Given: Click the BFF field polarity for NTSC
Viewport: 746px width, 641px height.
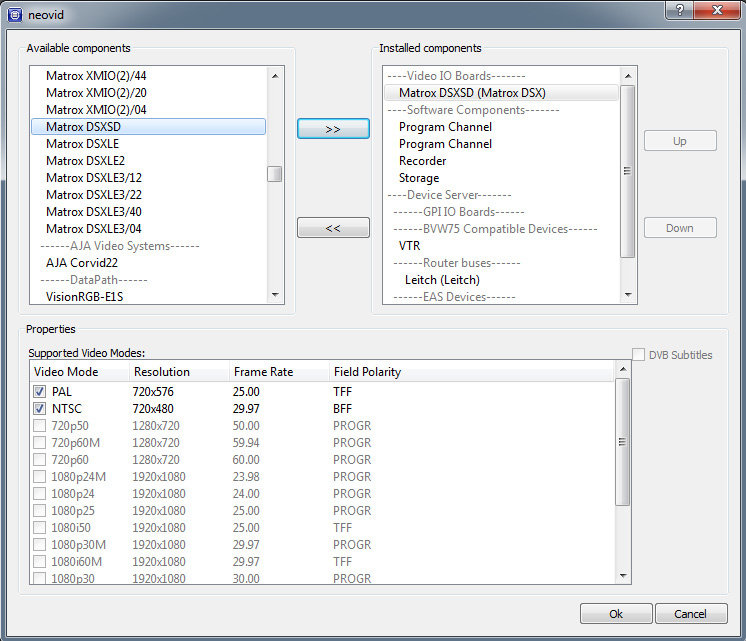Looking at the screenshot, I should point(342,409).
